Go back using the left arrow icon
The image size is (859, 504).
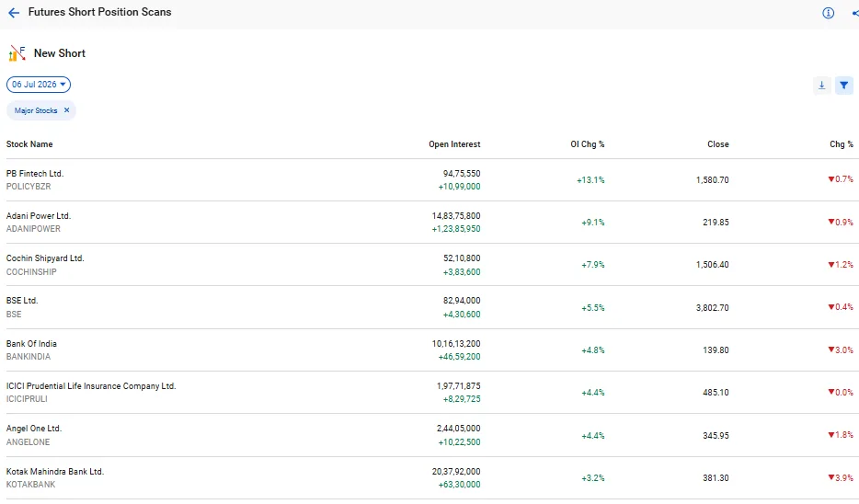tap(14, 13)
